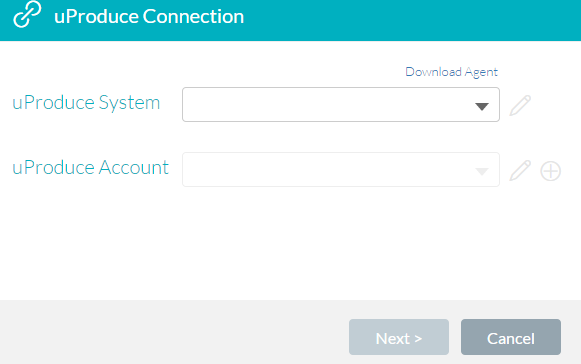Click the uProduce System label
The image size is (581, 364).
86,103
